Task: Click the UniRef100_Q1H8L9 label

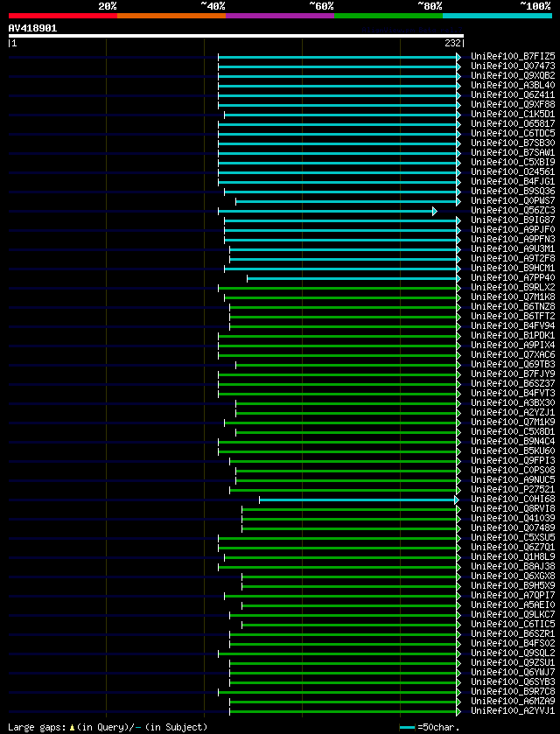Action: (513, 557)
